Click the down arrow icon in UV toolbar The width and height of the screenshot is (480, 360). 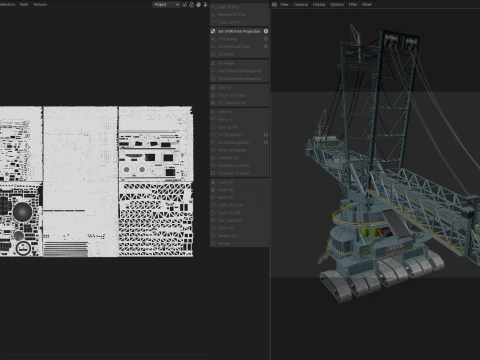point(205,5)
